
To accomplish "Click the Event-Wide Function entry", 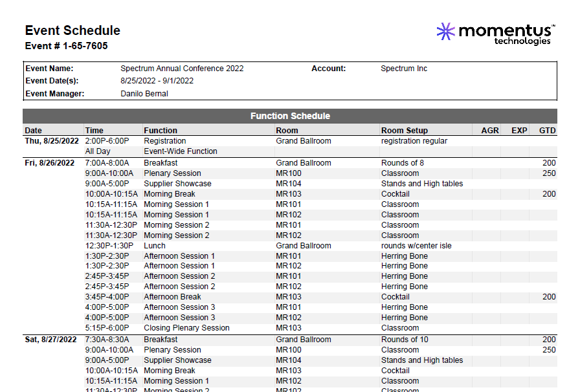I will coord(181,151).
